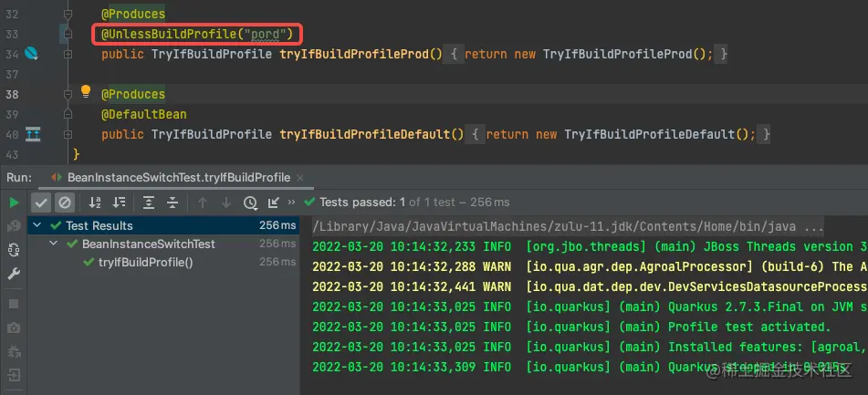This screenshot has height=395, width=868.
Task: Click the Stop process square icon
Action: [x=14, y=304]
